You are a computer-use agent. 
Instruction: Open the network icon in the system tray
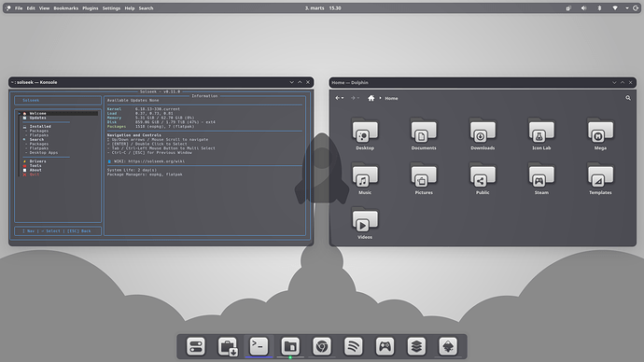pyautogui.click(x=615, y=8)
